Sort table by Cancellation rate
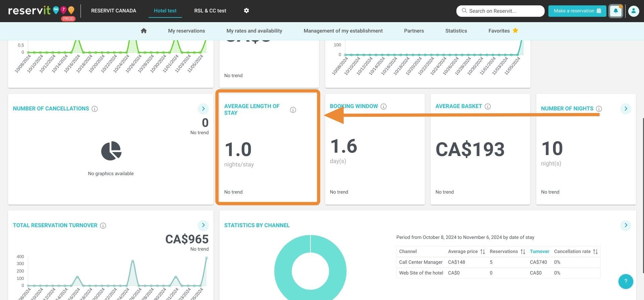 point(595,252)
